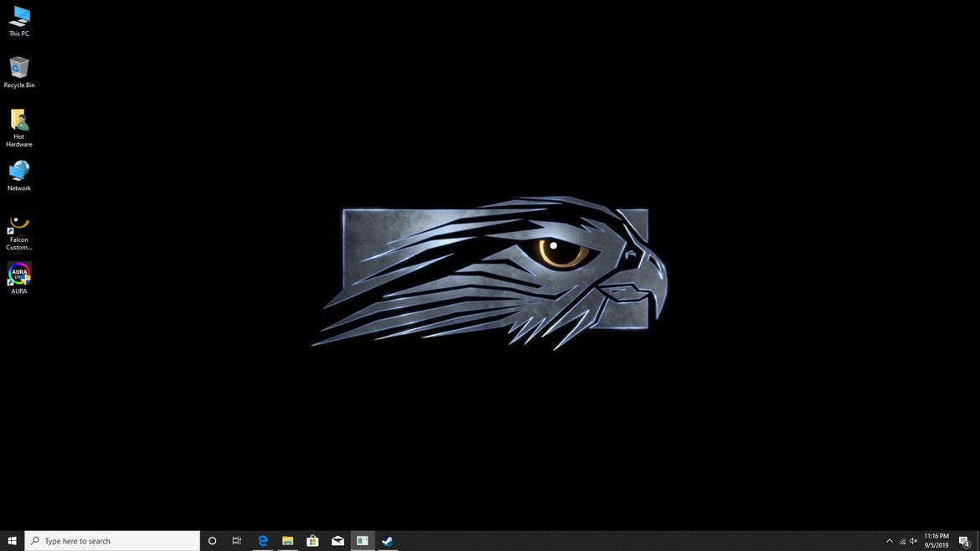Select the Falcon Custom shortcut icon

click(x=18, y=233)
